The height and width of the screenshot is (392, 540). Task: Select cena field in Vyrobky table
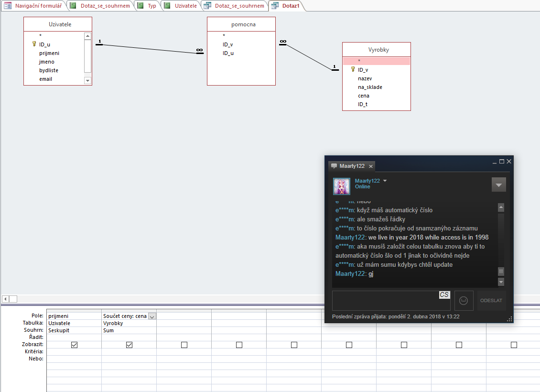[363, 96]
